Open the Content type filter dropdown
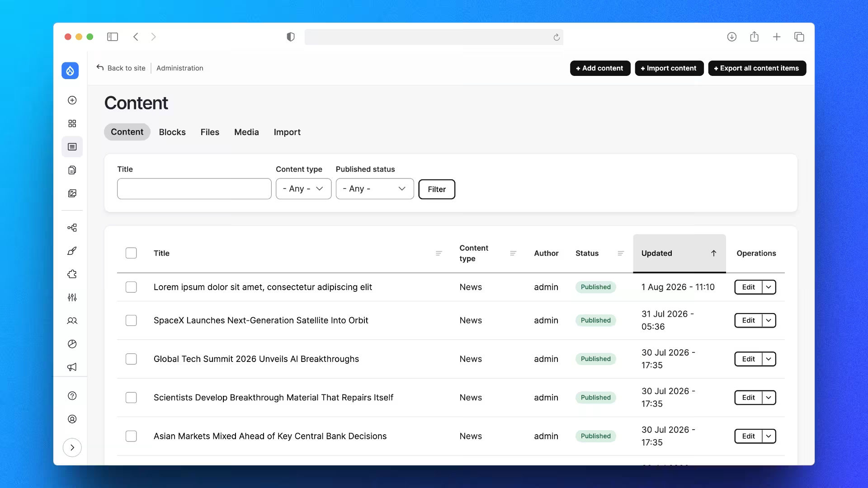The height and width of the screenshot is (488, 868). (x=303, y=189)
